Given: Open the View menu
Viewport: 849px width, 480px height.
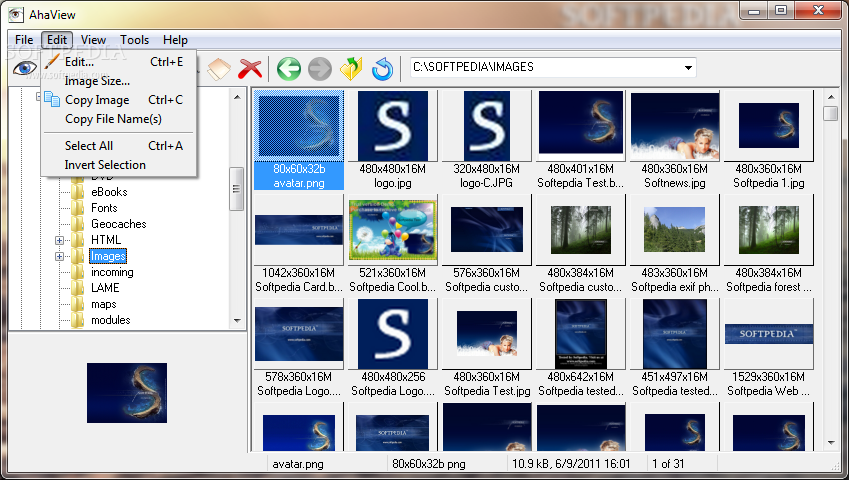Looking at the screenshot, I should point(93,40).
